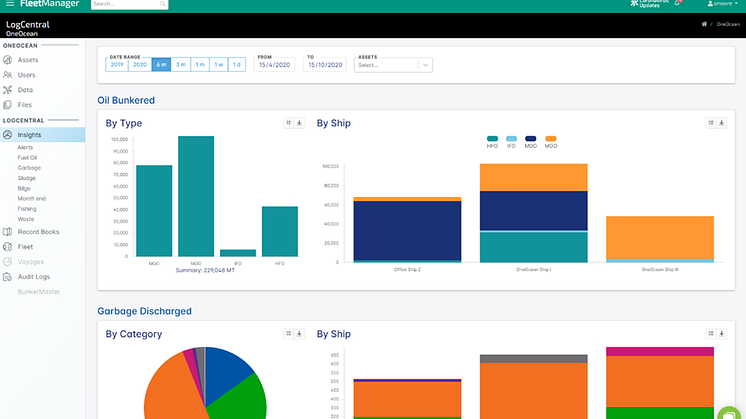Open the Alerts insights page
The height and width of the screenshot is (419, 746).
point(25,147)
